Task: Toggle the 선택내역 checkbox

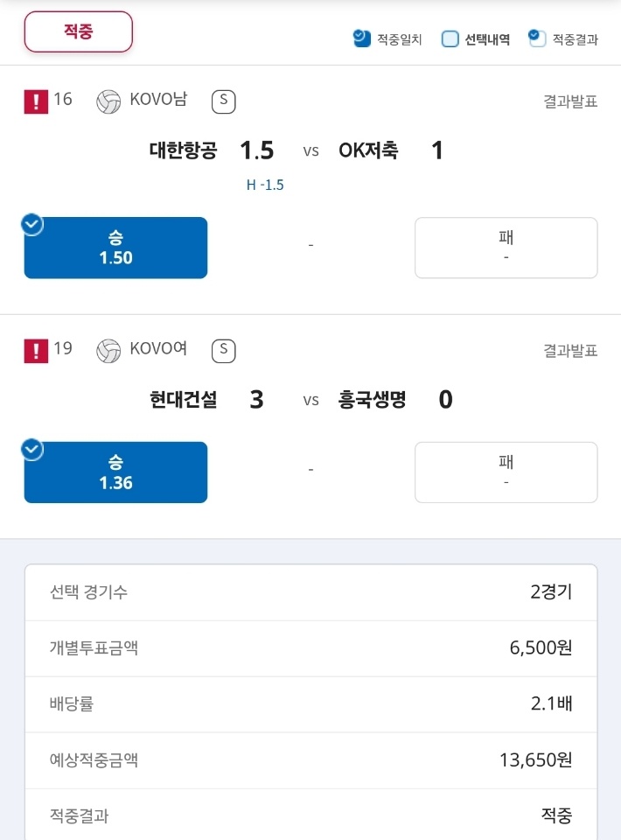Action: coord(450,39)
